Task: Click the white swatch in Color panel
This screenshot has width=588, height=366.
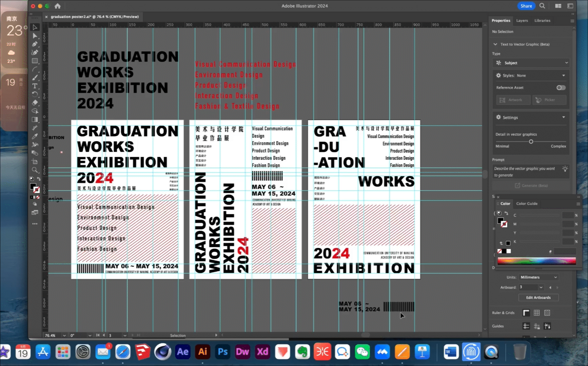Action: tap(509, 251)
